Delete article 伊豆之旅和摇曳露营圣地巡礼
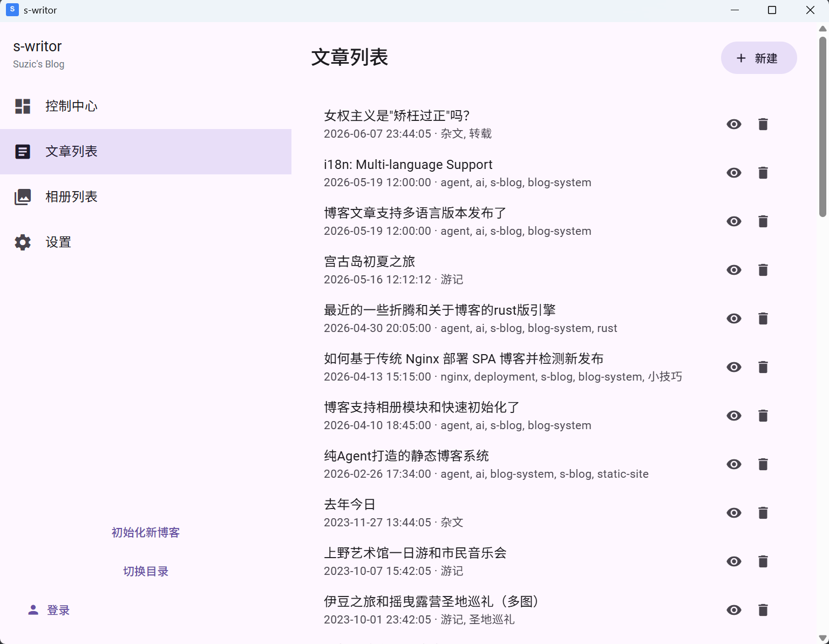This screenshot has height=644, width=829. (763, 610)
